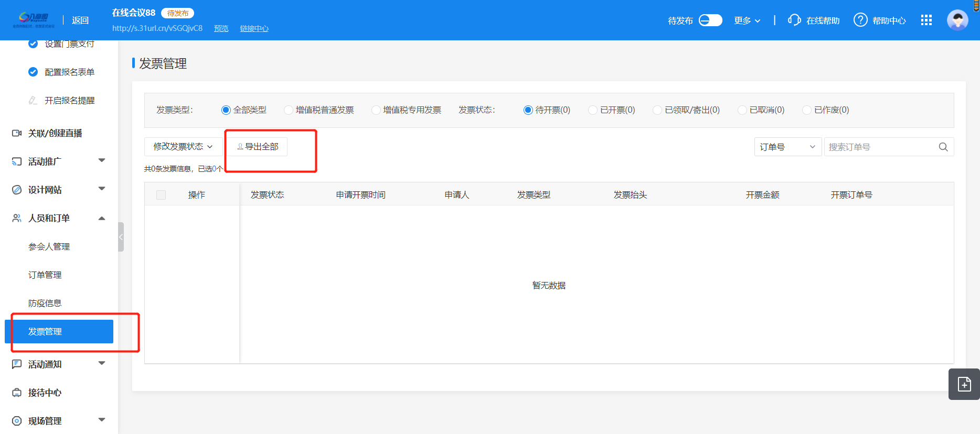980x434 pixels.
Task: Open the 链接中心 link
Action: tap(254, 28)
